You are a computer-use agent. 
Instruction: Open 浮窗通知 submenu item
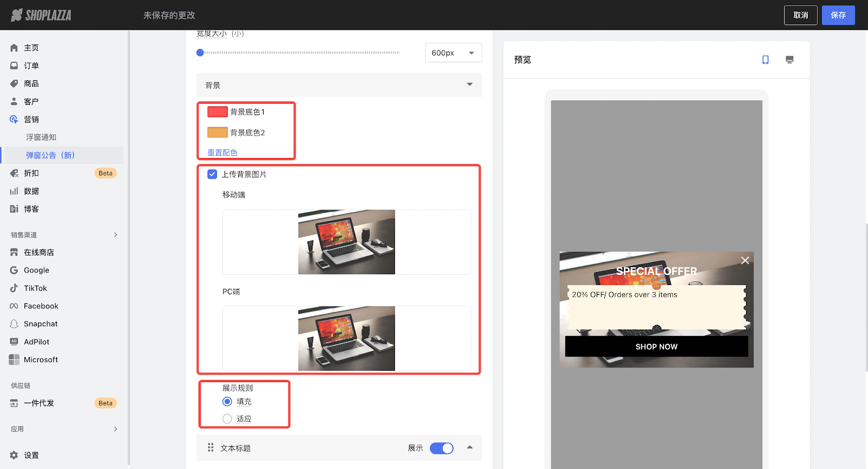[41, 137]
